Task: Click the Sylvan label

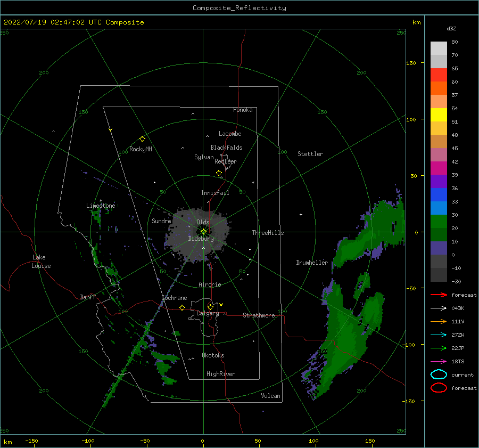Action: 204,157
